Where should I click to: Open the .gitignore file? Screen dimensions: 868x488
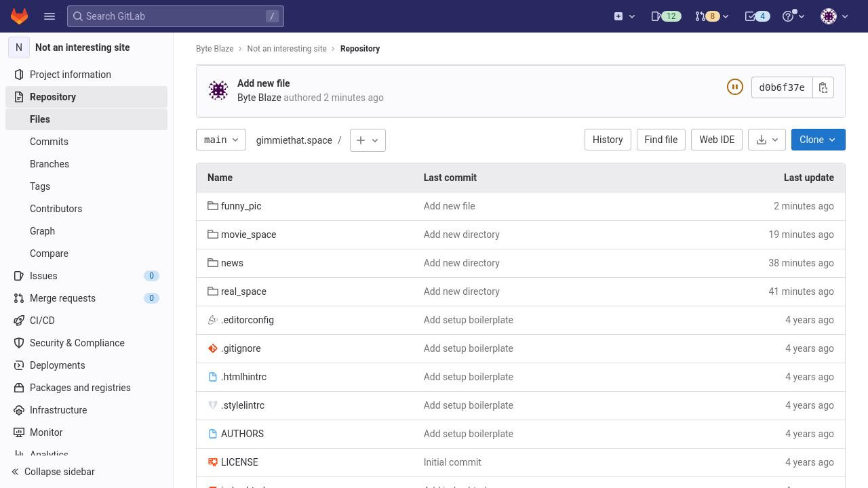point(241,348)
